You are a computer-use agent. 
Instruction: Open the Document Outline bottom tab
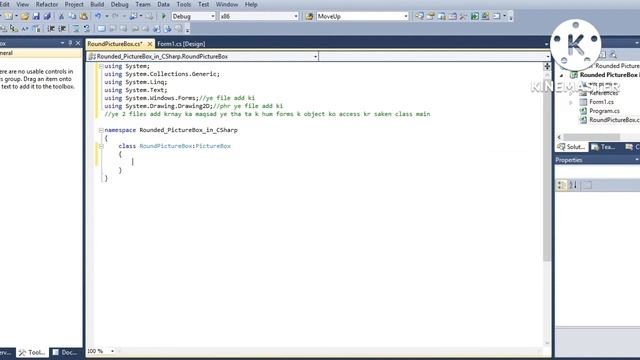[65, 352]
